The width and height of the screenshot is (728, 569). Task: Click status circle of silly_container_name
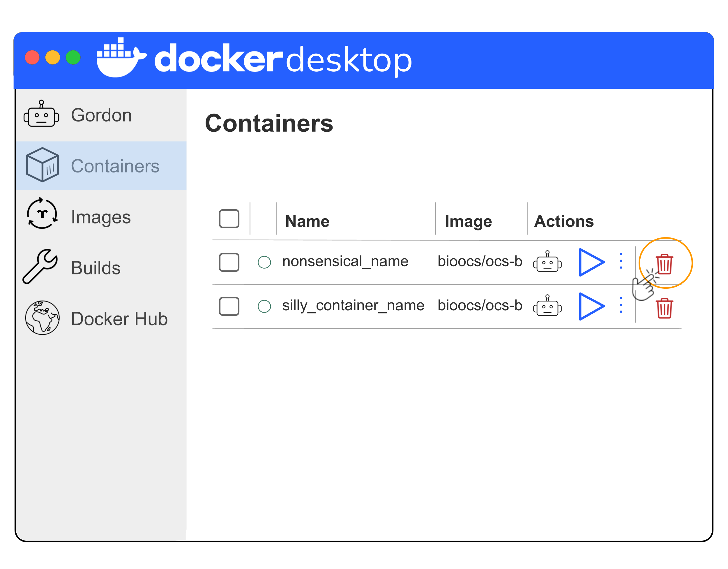click(264, 306)
